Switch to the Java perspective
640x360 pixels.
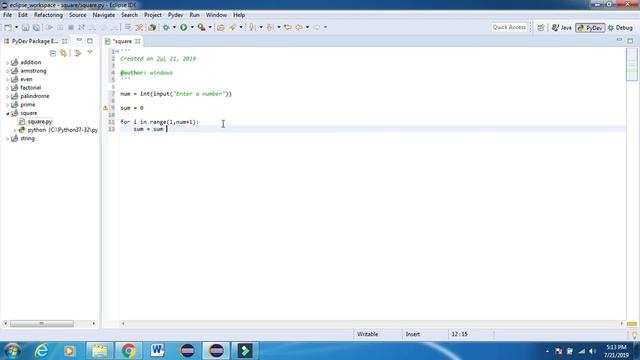(562, 28)
